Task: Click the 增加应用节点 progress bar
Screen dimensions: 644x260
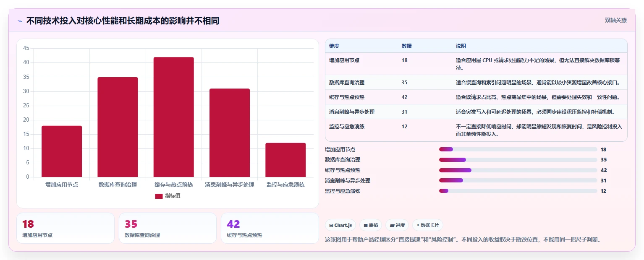Action: pyautogui.click(x=518, y=149)
